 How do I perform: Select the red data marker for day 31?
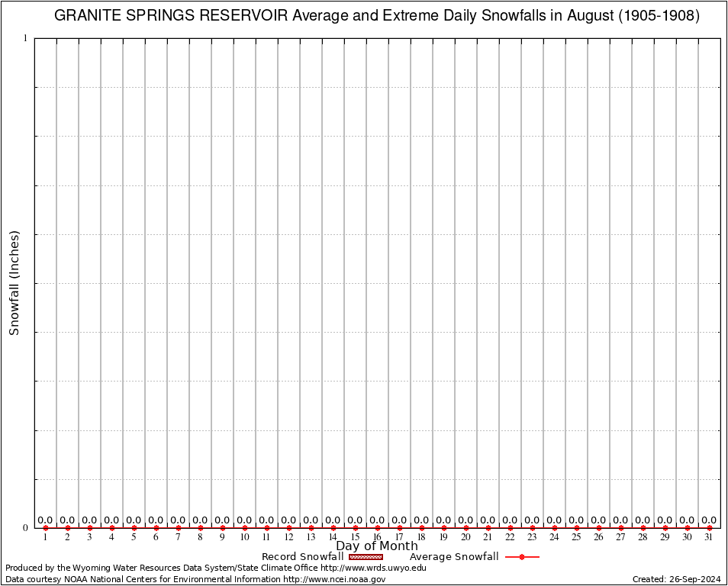[x=710, y=528]
